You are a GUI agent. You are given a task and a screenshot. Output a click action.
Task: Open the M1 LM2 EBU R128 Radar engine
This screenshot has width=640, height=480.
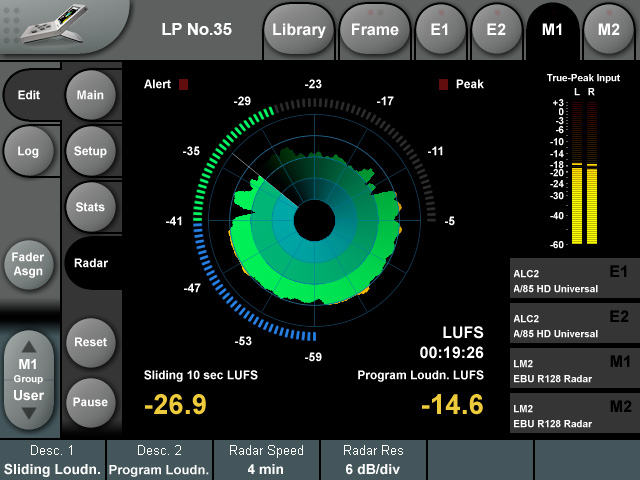(x=575, y=370)
